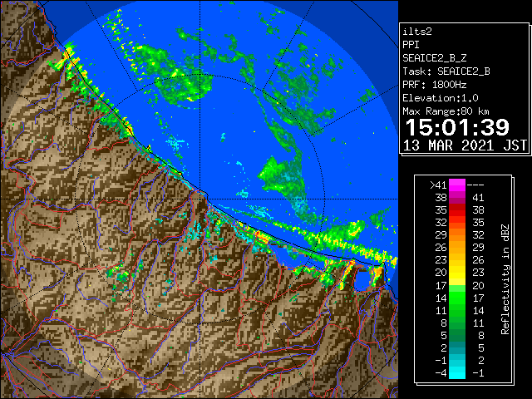
Task: Pick the teal 2–5 dBZ color swatch
Action: click(457, 347)
